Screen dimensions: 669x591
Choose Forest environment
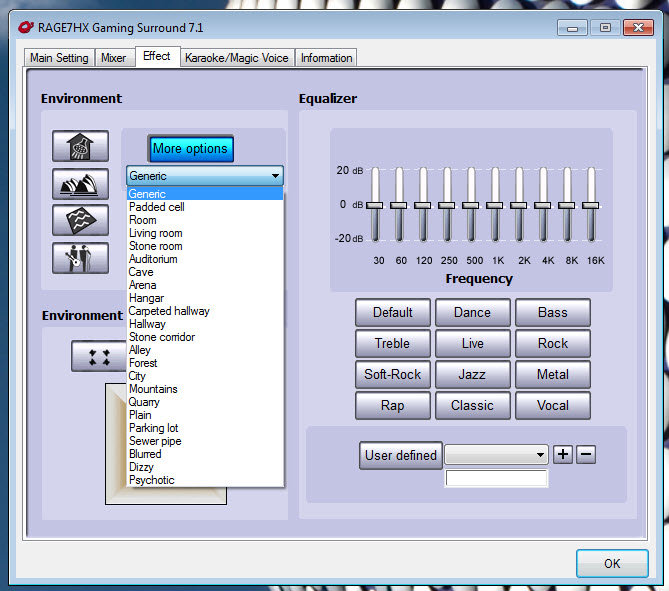[205, 363]
